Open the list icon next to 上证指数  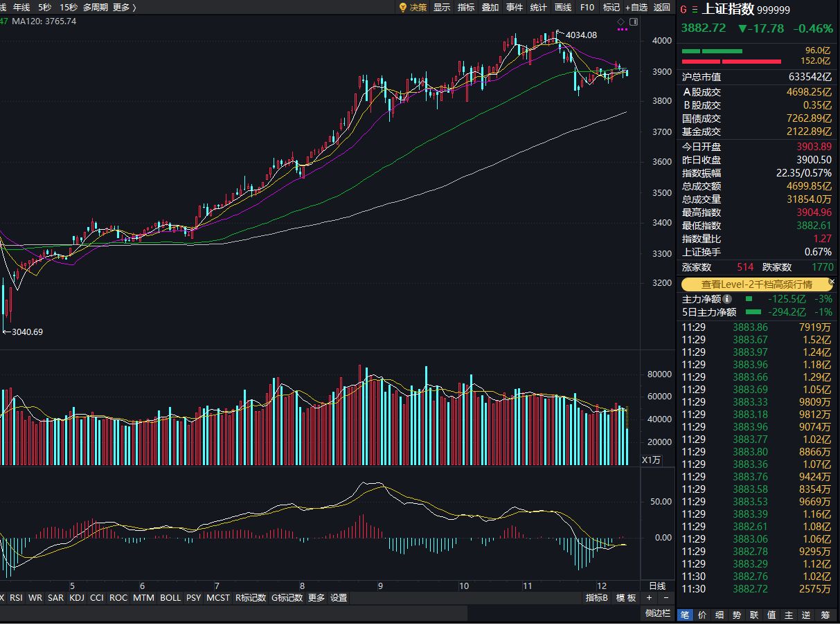[x=695, y=10]
